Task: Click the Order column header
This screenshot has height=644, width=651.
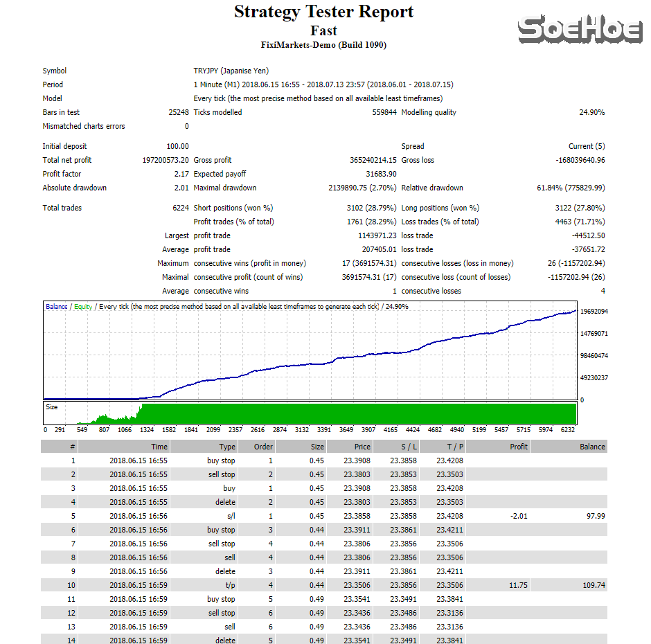Action: click(x=263, y=447)
